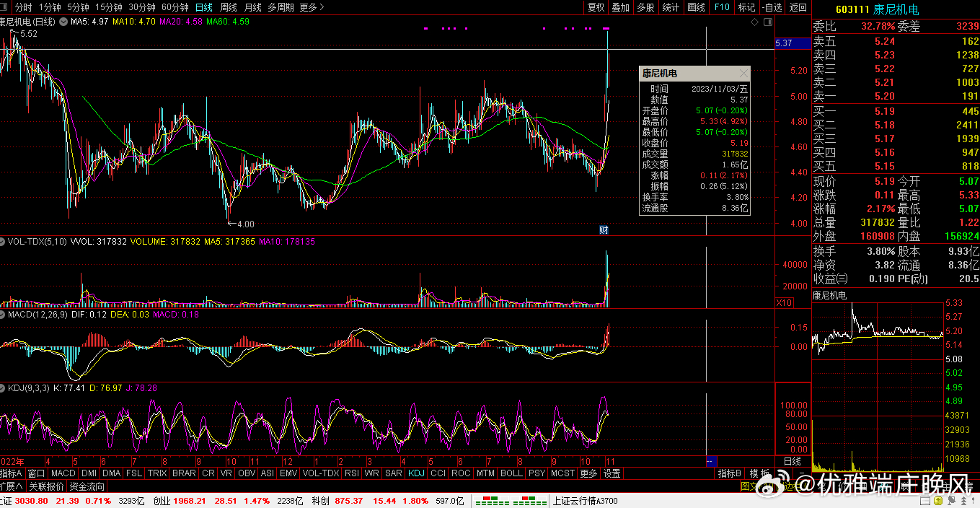Select the WR indicator tab
980x508 pixels.
pos(372,473)
